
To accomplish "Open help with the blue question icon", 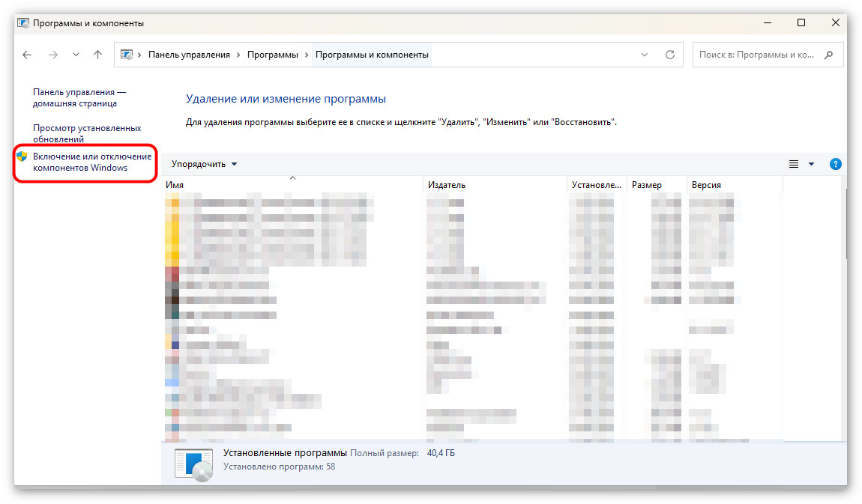I will (x=836, y=164).
